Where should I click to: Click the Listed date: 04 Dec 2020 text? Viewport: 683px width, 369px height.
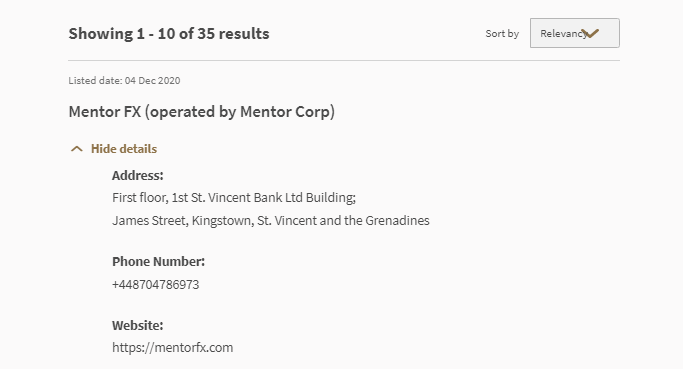[x=124, y=80]
